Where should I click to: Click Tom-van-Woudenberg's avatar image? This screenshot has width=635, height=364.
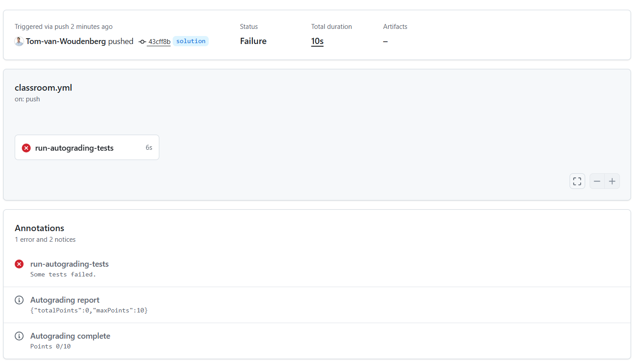(19, 41)
